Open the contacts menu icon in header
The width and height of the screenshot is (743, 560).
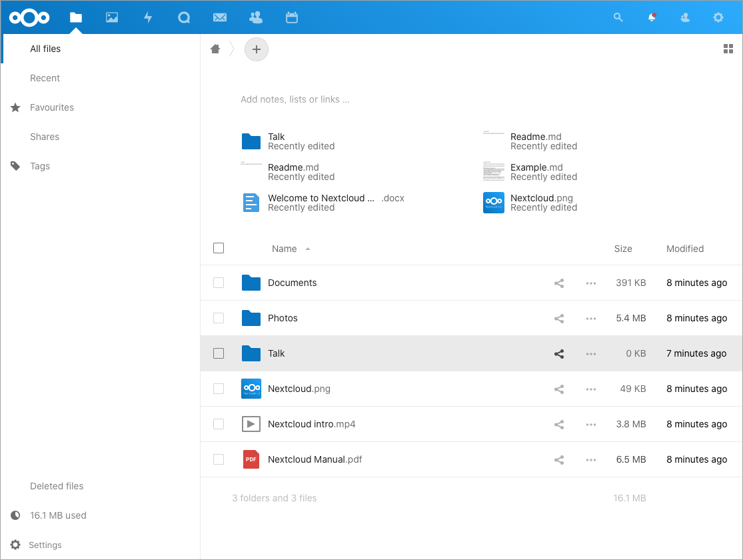click(685, 17)
